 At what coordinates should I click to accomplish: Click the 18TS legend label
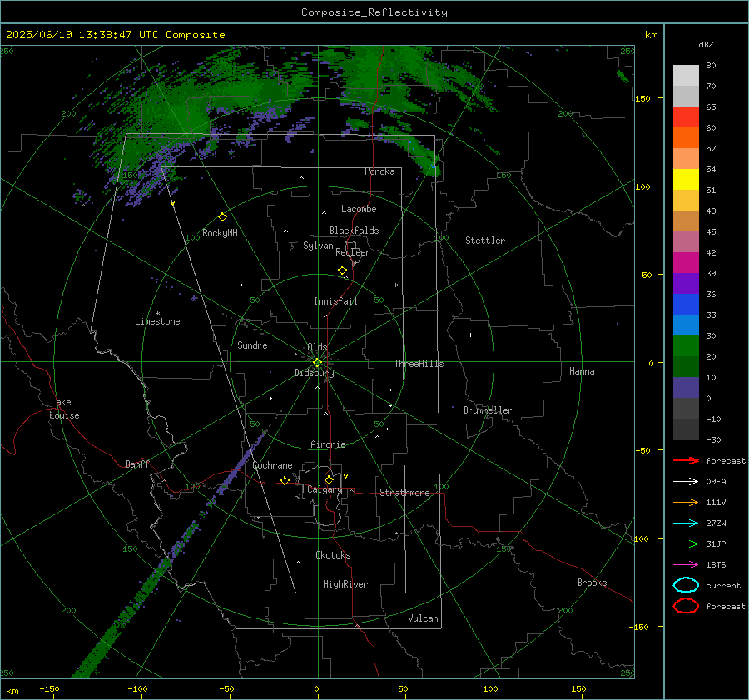(716, 565)
